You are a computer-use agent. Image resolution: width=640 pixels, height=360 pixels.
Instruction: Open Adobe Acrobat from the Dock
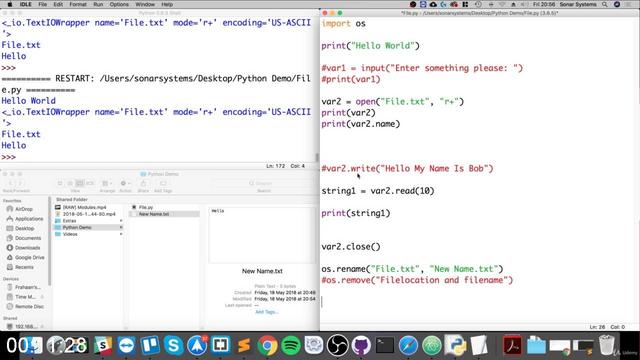512,345
